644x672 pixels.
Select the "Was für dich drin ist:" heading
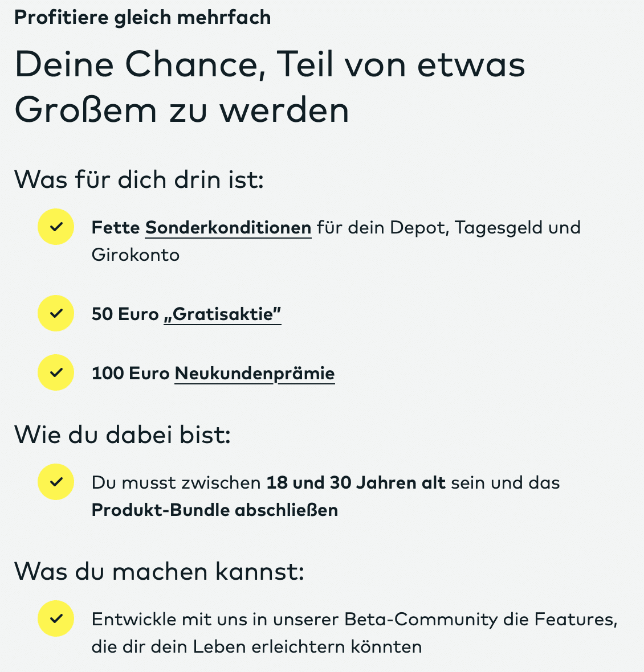139,179
